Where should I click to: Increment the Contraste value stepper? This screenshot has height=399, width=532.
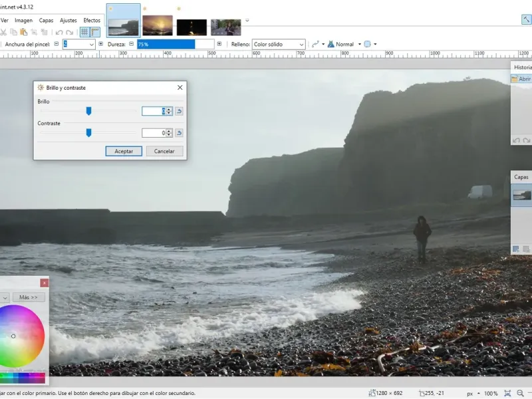[x=169, y=130]
